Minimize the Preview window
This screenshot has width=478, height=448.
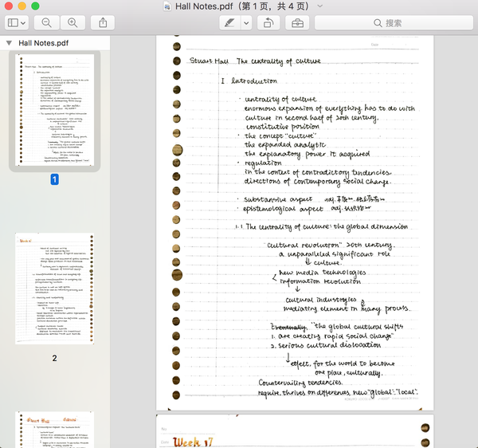tap(22, 6)
